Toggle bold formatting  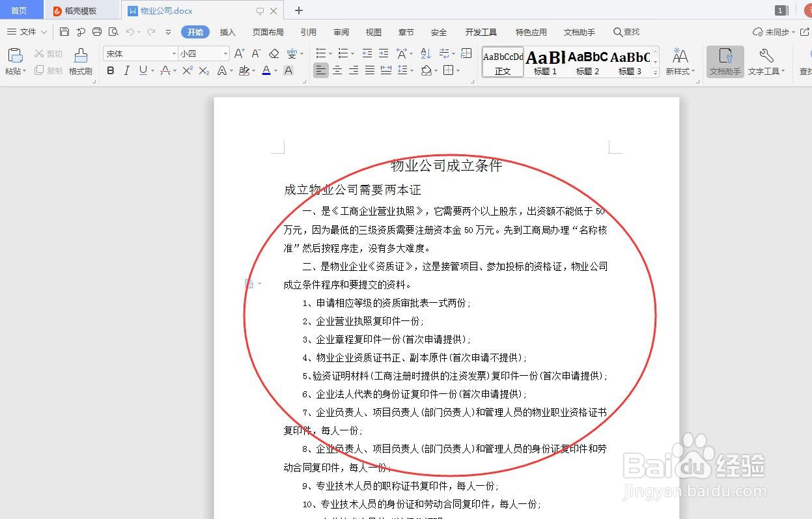click(x=109, y=71)
